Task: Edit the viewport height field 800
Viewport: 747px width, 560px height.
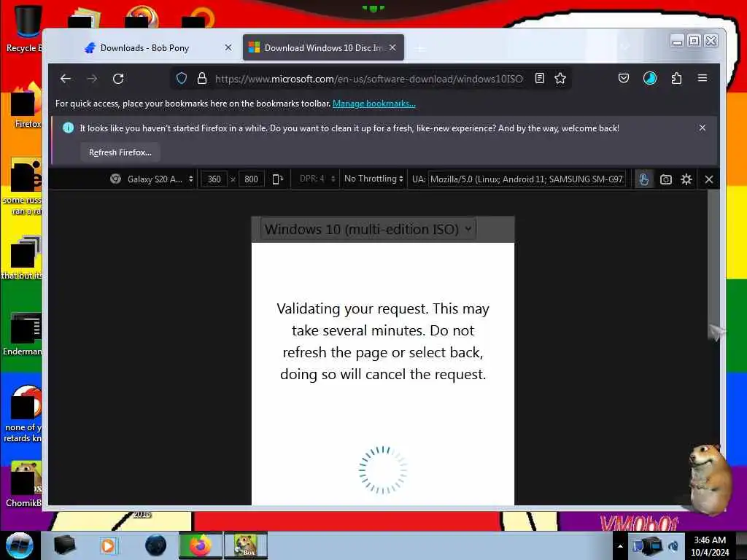Action: click(251, 179)
